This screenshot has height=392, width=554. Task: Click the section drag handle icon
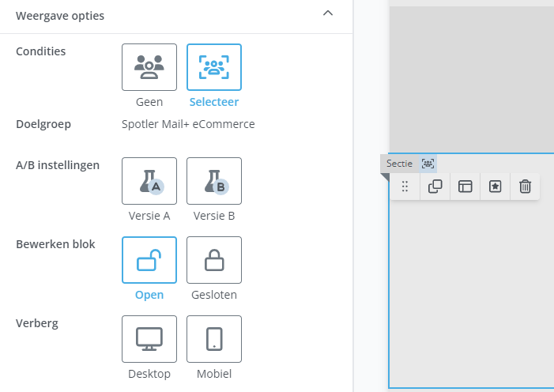coord(405,187)
